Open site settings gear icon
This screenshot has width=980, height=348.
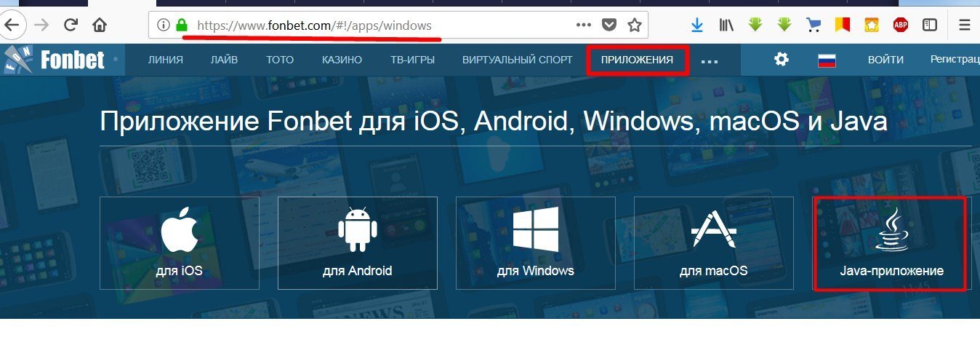point(782,60)
